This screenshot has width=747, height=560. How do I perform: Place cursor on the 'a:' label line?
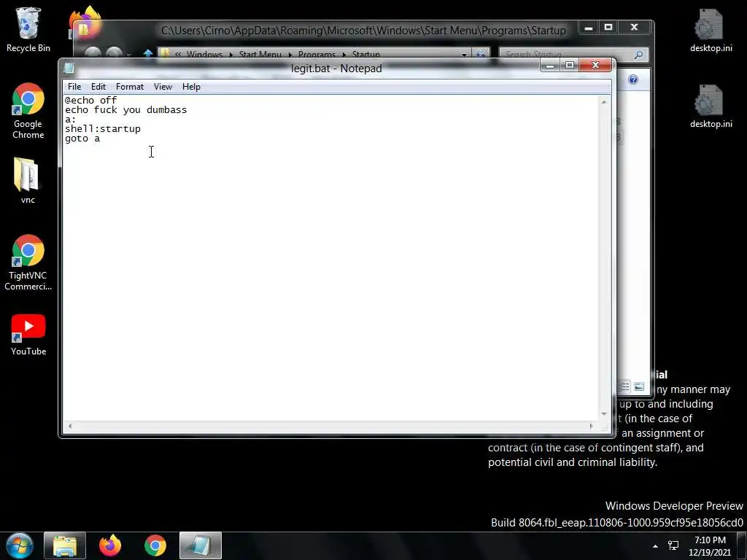click(x=71, y=119)
